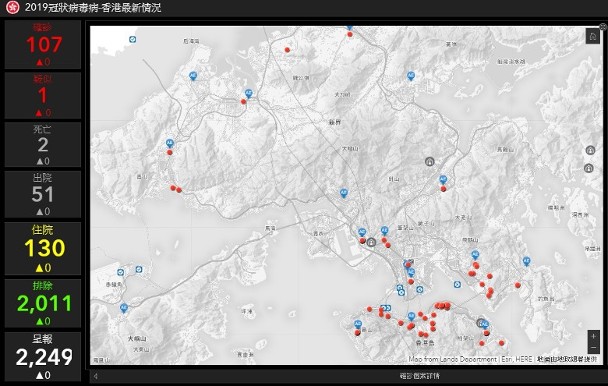Zoom out with the map minus button
Image resolution: width=608 pixels, height=386 pixels.
(x=593, y=348)
